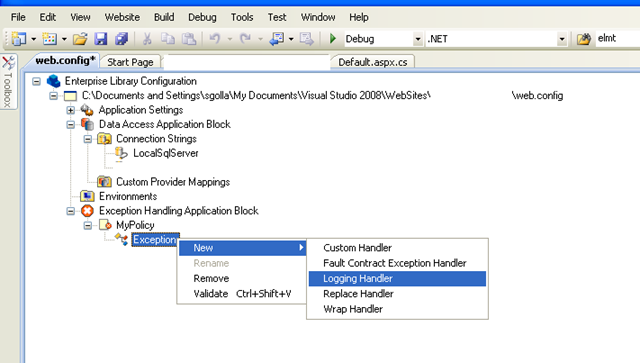
Task: Open the Window menu
Action: click(x=318, y=17)
